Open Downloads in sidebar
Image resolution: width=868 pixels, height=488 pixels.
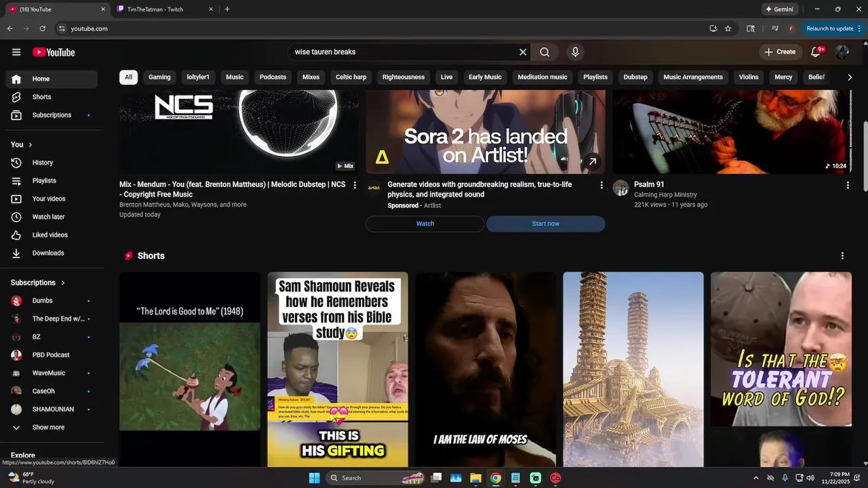click(52, 253)
